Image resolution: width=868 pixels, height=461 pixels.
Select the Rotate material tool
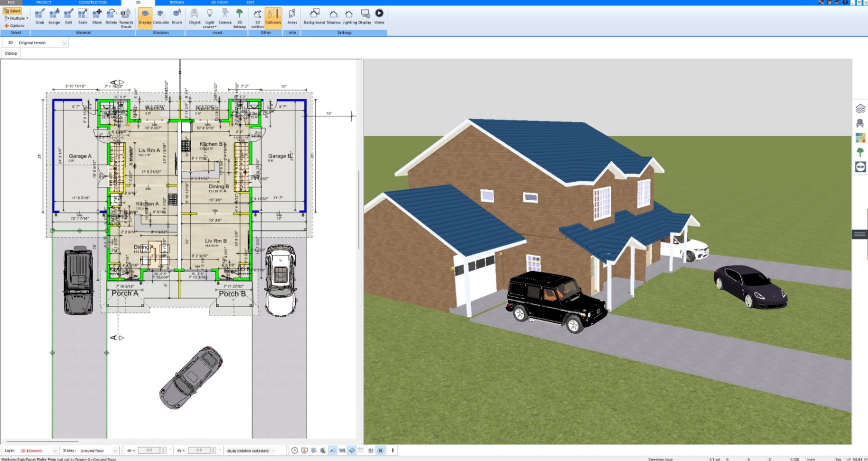111,17
